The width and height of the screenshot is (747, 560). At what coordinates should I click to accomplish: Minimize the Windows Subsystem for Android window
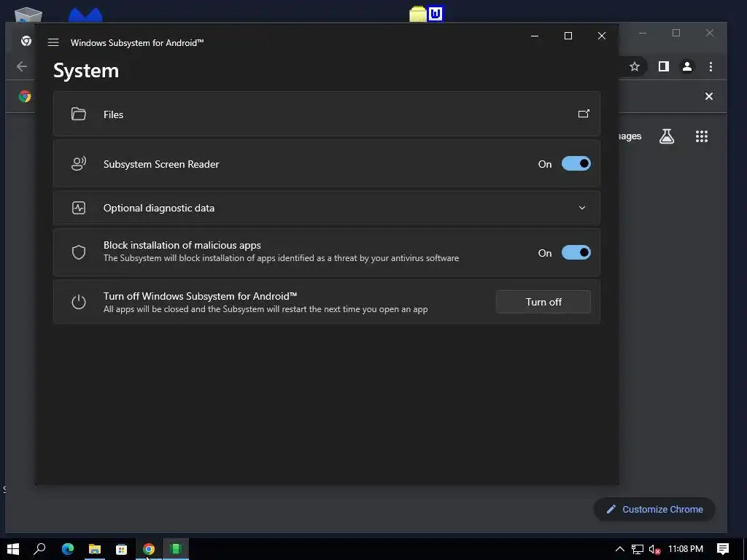pos(535,36)
